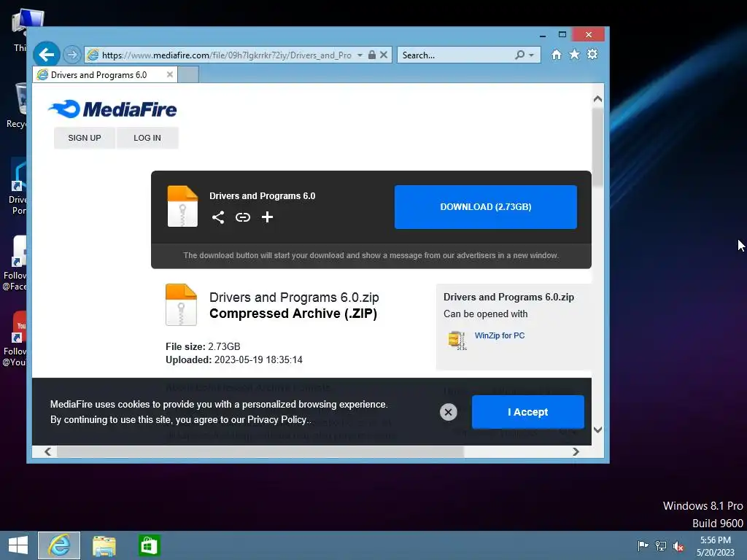747x560 pixels.
Task: Click the I Accept cookie button
Action: 528,412
